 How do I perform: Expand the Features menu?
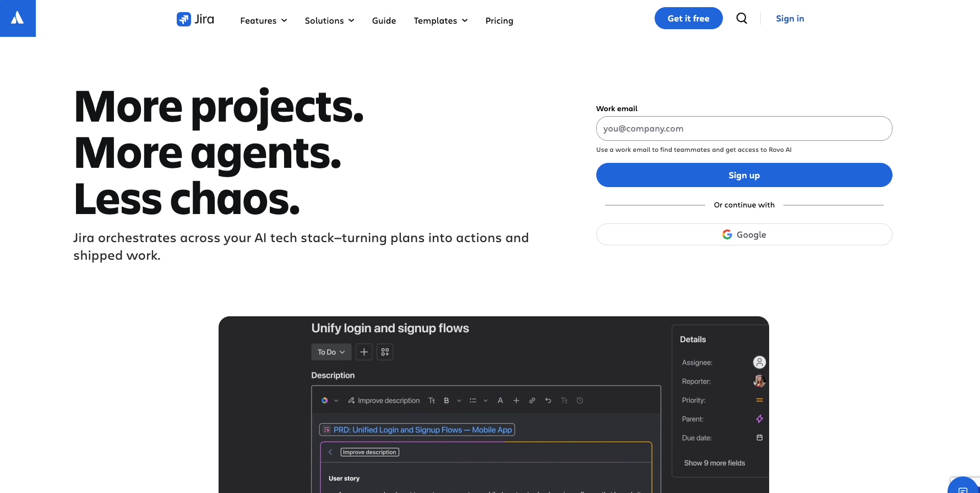pos(264,20)
